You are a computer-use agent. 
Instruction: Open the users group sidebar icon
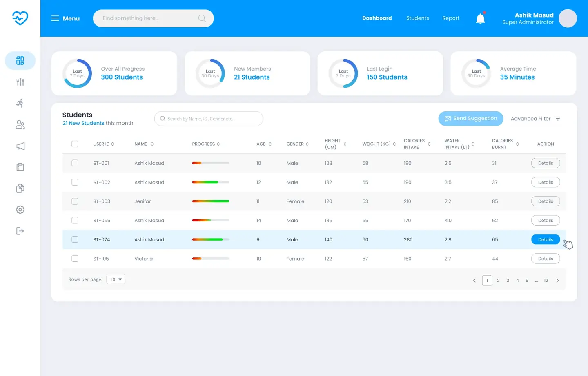(20, 125)
